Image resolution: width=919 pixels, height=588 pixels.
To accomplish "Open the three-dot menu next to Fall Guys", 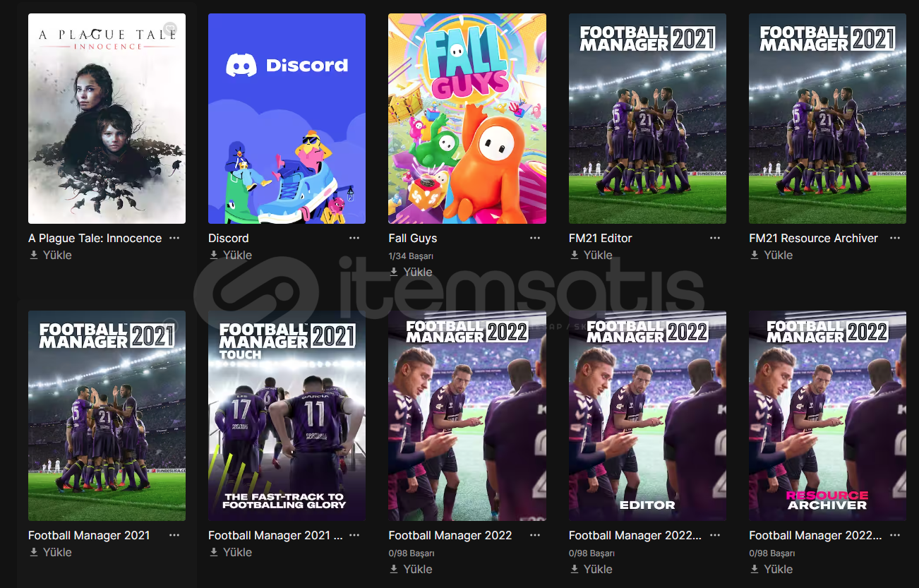I will pos(535,239).
